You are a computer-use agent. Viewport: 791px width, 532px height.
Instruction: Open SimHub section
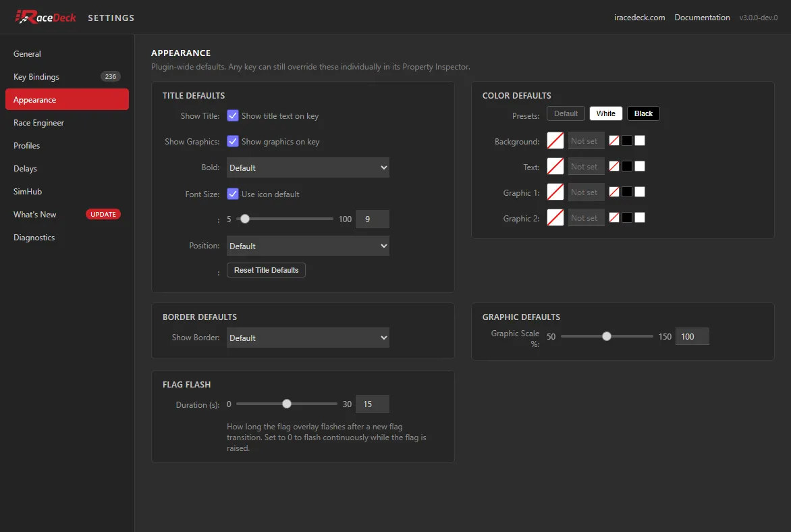click(x=67, y=191)
